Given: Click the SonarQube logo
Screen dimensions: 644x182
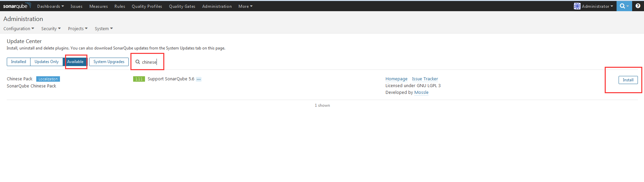Looking at the screenshot, I should tap(17, 6).
